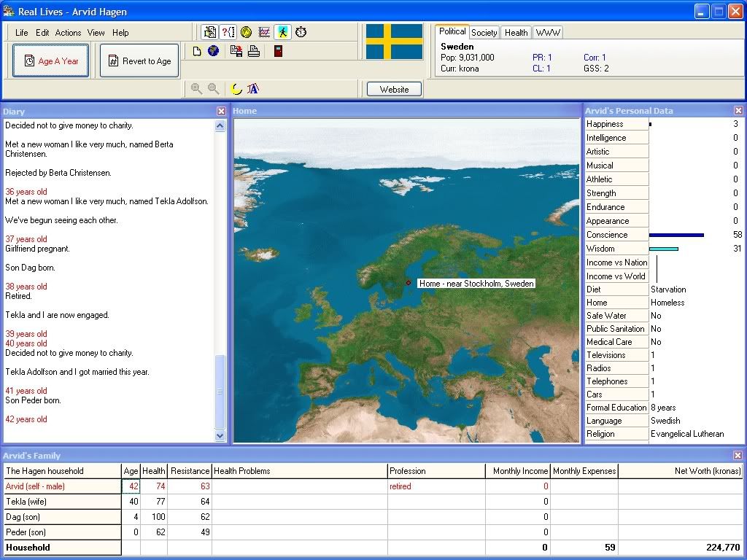Click the diary scrollbar down arrow

coord(220,435)
